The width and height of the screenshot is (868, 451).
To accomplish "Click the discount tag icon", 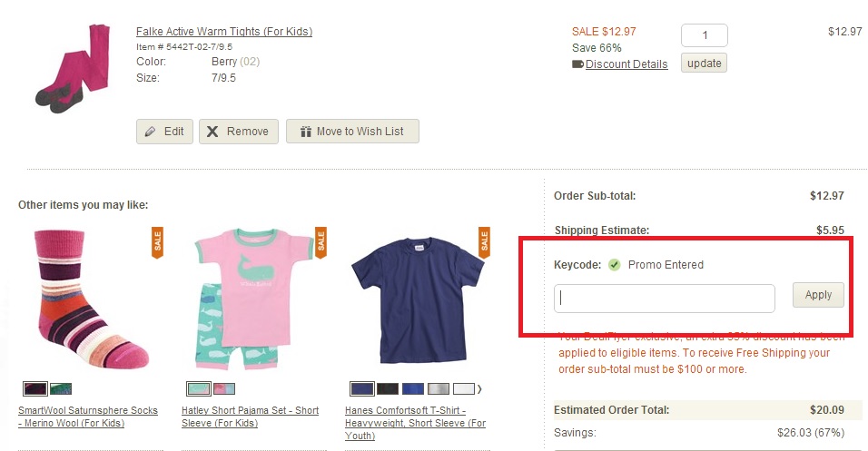I will (x=577, y=64).
